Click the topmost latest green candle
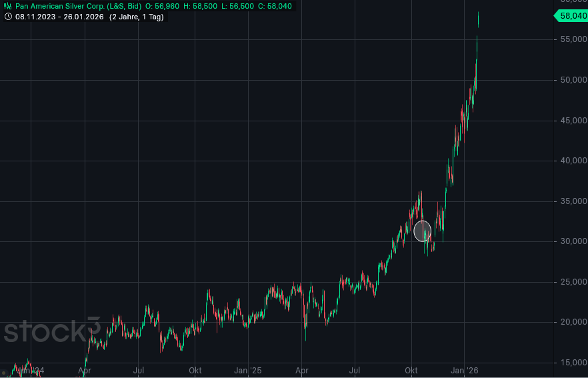 (x=478, y=19)
